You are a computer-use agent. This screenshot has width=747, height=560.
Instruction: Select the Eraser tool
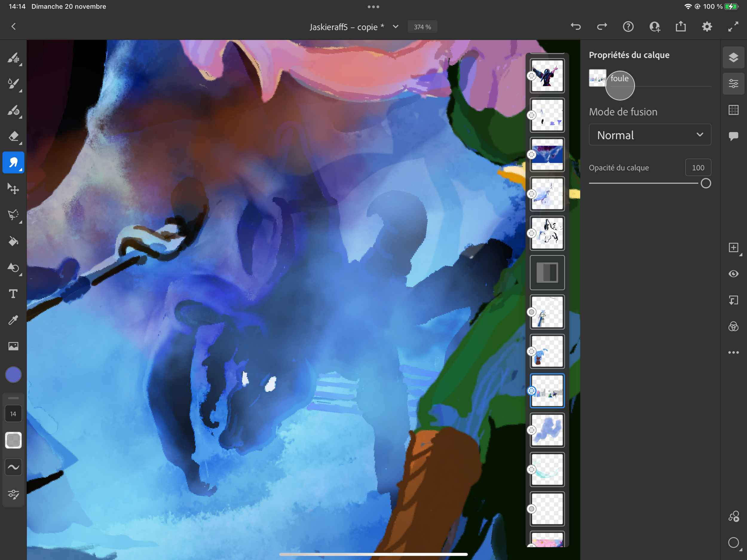(x=13, y=136)
